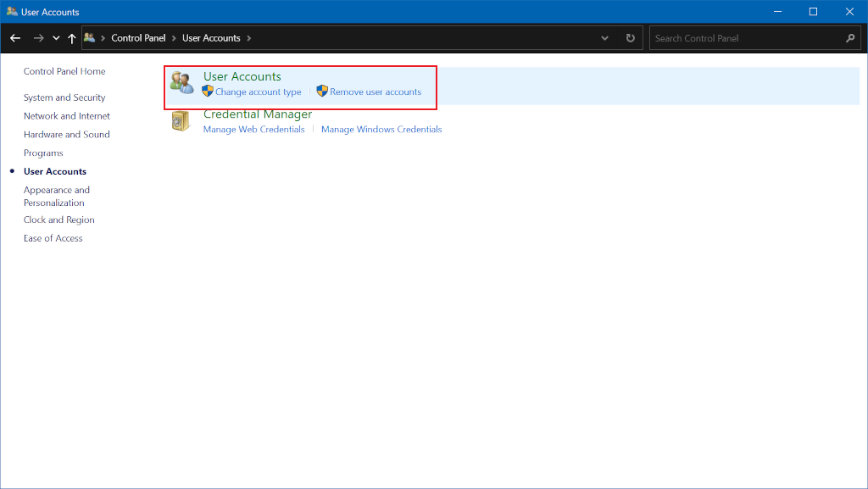The height and width of the screenshot is (489, 868).
Task: Click the User Accounts people icon
Action: [181, 82]
